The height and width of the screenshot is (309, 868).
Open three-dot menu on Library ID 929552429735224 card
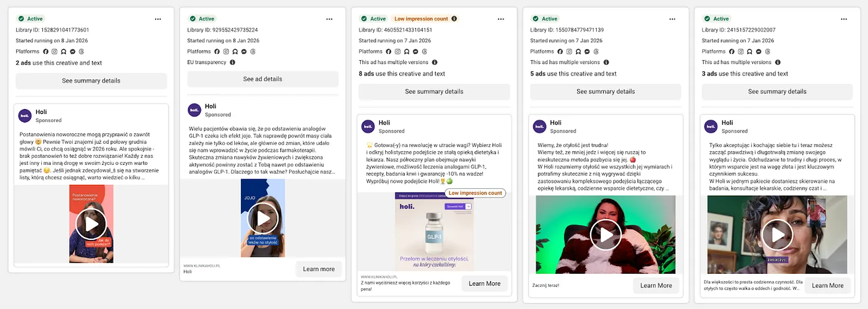(330, 19)
